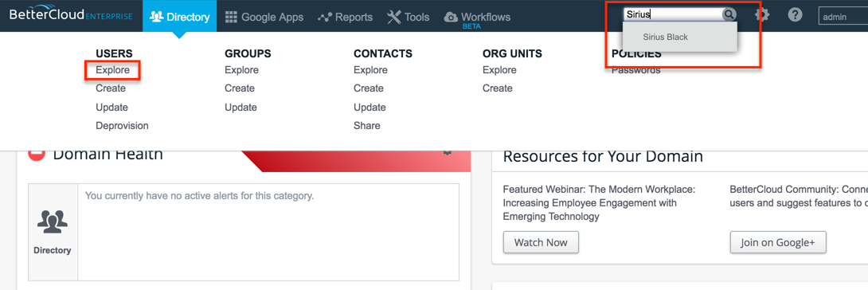868x290 pixels.
Task: Open the settings gear icon
Action: coord(762,15)
